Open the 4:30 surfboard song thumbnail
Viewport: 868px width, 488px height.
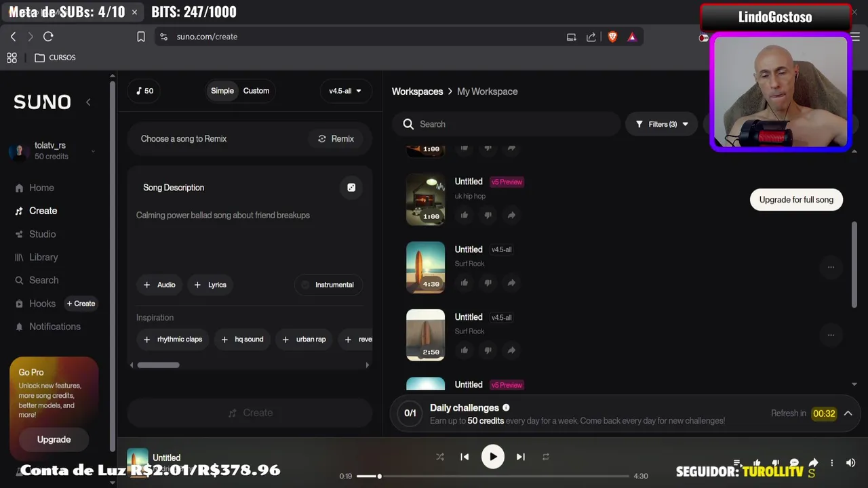click(x=425, y=267)
